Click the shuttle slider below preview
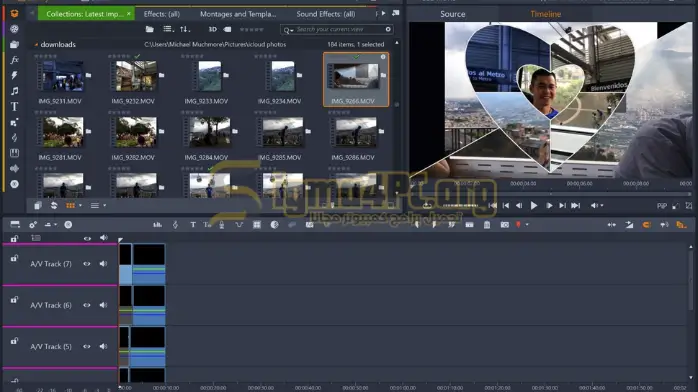698x392 pixels. pos(460,206)
